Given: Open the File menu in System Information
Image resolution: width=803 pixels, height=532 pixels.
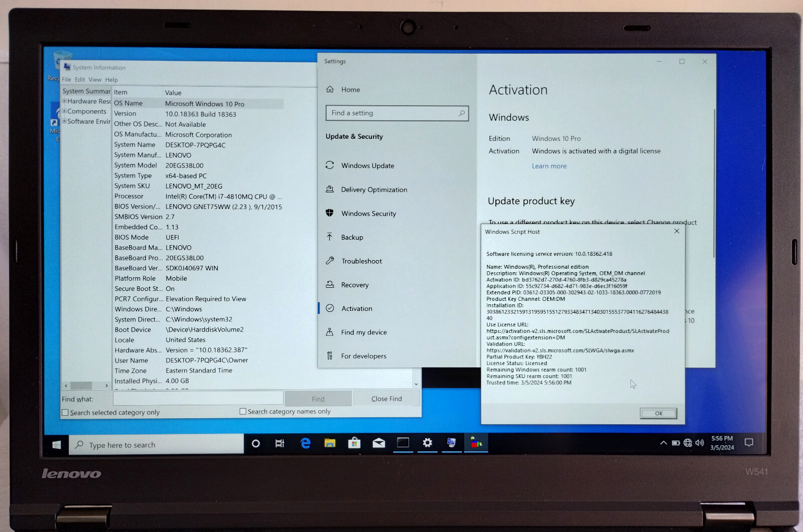Looking at the screenshot, I should [x=66, y=80].
